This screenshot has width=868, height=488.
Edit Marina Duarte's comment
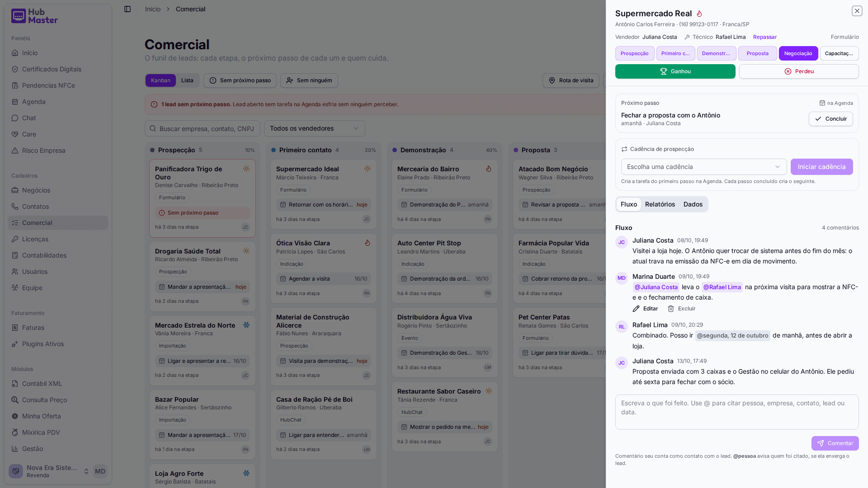[645, 309]
